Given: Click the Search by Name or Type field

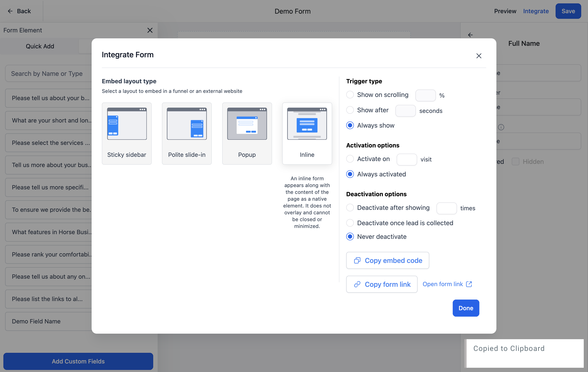Looking at the screenshot, I should tap(49, 73).
